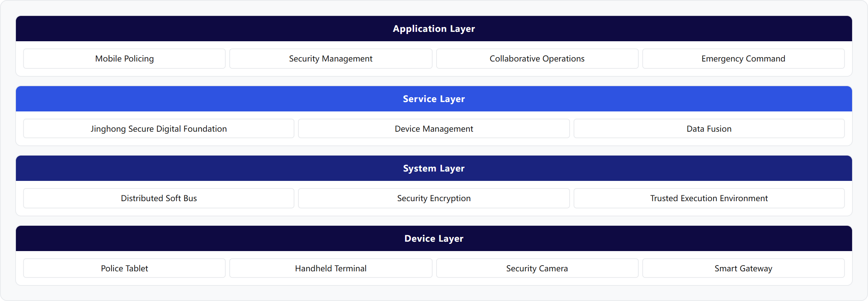Viewport: 868px width, 301px height.
Task: Click the System Layer header
Action: point(434,168)
